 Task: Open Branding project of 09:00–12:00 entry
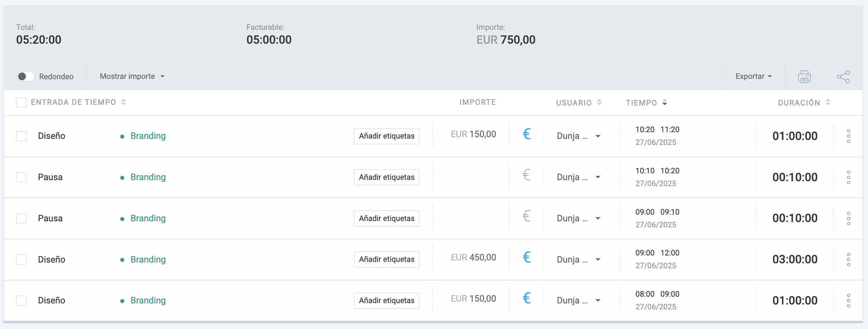148,260
